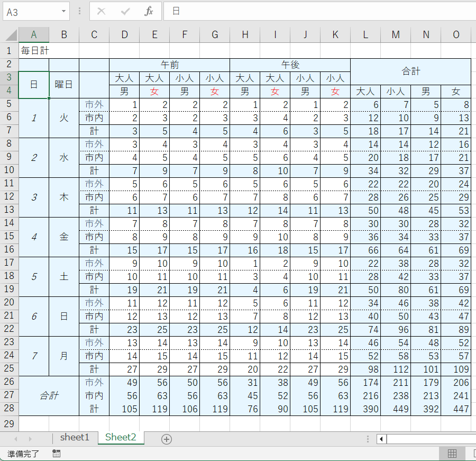Select the Sheet2 tab

click(x=121, y=437)
